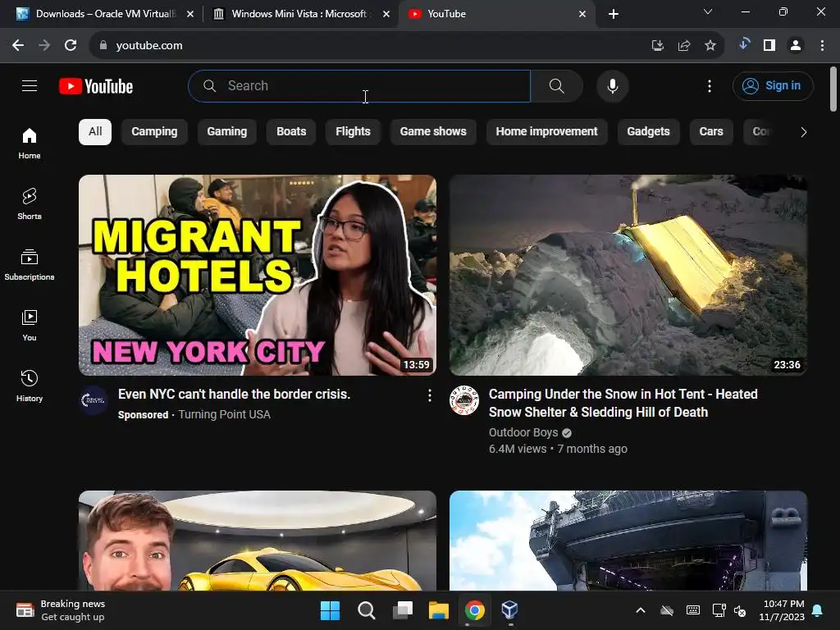Show next category chips with arrow
The width and height of the screenshot is (840, 630).
tap(803, 132)
